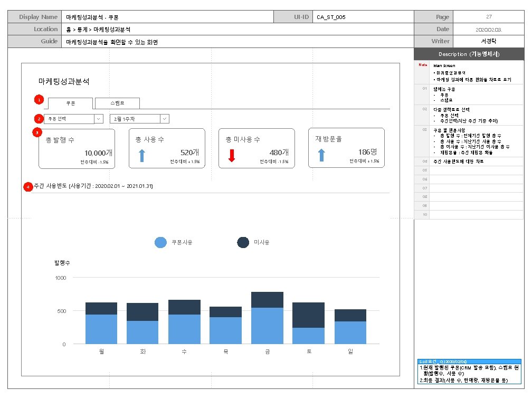This screenshot has height=399, width=532.
Task: Click the dark 미사용 segment of 토 bar
Action: click(x=308, y=315)
